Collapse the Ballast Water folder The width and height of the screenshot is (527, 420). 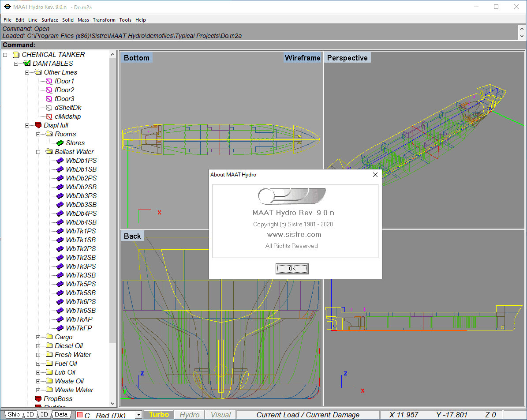(38, 152)
